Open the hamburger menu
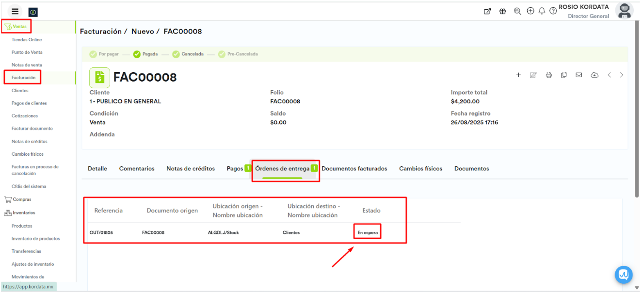 pyautogui.click(x=16, y=12)
